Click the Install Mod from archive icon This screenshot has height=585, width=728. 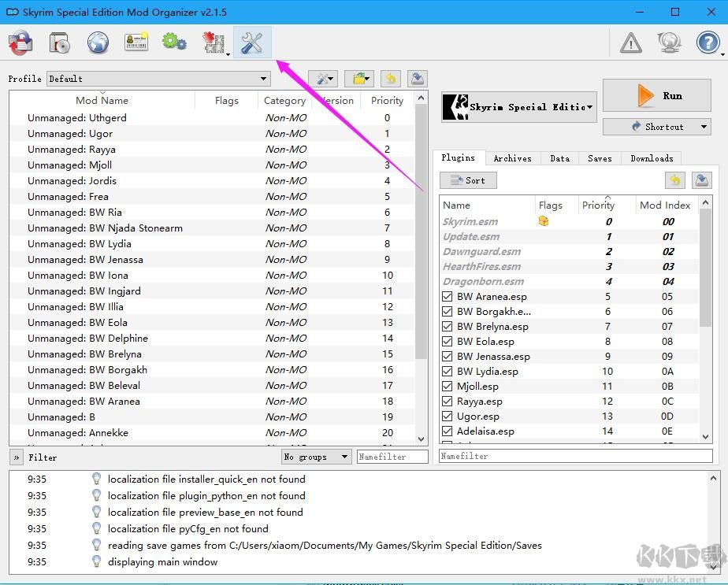(x=59, y=43)
